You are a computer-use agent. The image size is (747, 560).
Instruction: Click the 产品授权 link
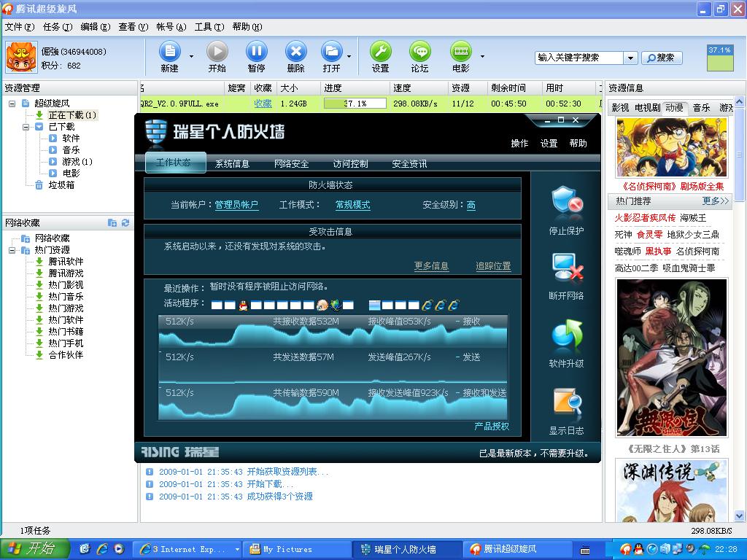click(x=492, y=426)
